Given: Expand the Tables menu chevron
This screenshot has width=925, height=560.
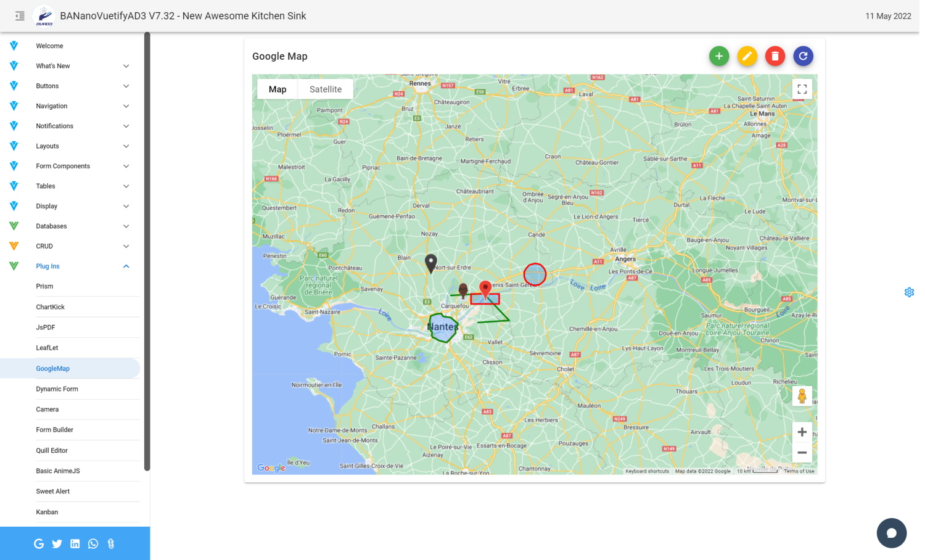Looking at the screenshot, I should [126, 186].
